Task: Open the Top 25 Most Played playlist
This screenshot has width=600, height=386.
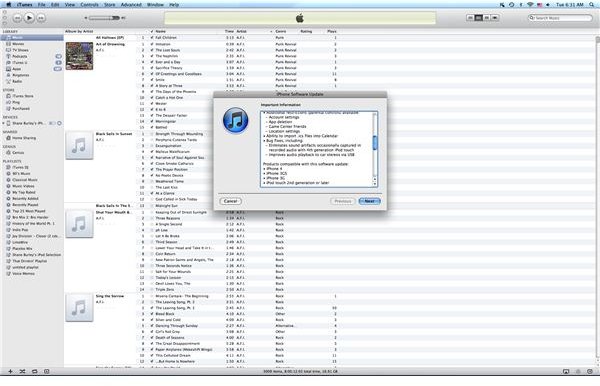Action: pos(32,211)
